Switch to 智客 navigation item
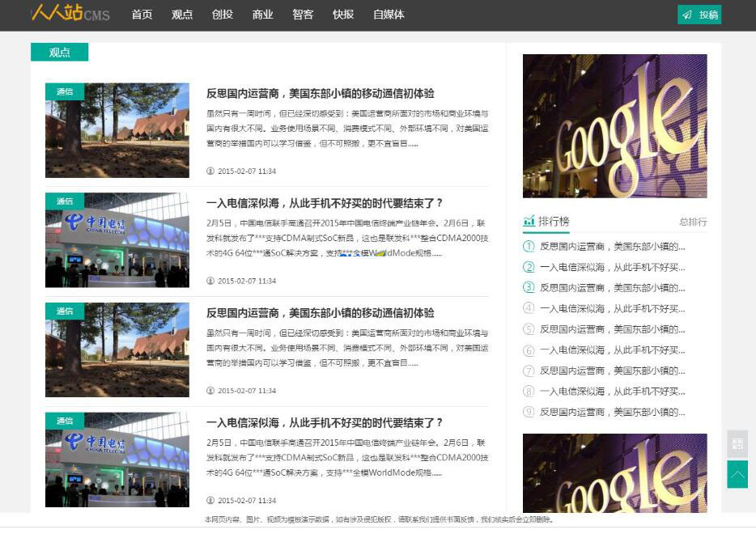The height and width of the screenshot is (538, 756). (303, 15)
